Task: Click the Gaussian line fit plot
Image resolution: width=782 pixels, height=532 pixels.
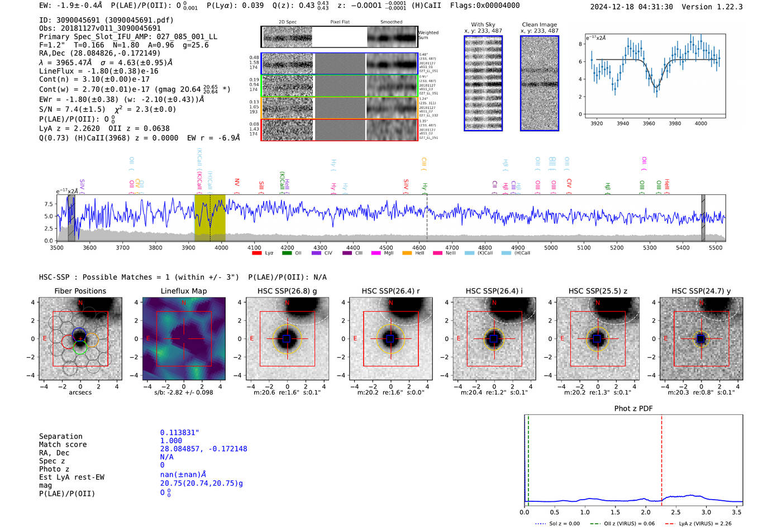Action: tap(655, 75)
